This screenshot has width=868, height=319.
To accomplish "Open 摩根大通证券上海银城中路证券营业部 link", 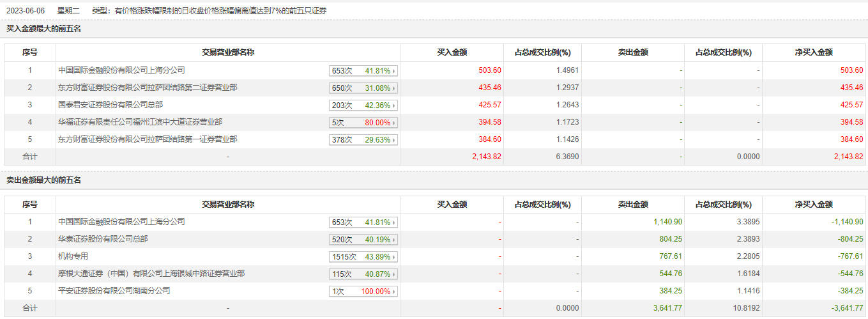I will (151, 274).
